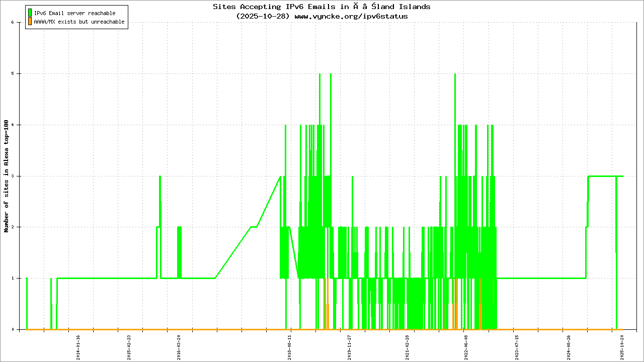Click the orange legend swatch for unreachable AAAA/MX

coord(30,22)
